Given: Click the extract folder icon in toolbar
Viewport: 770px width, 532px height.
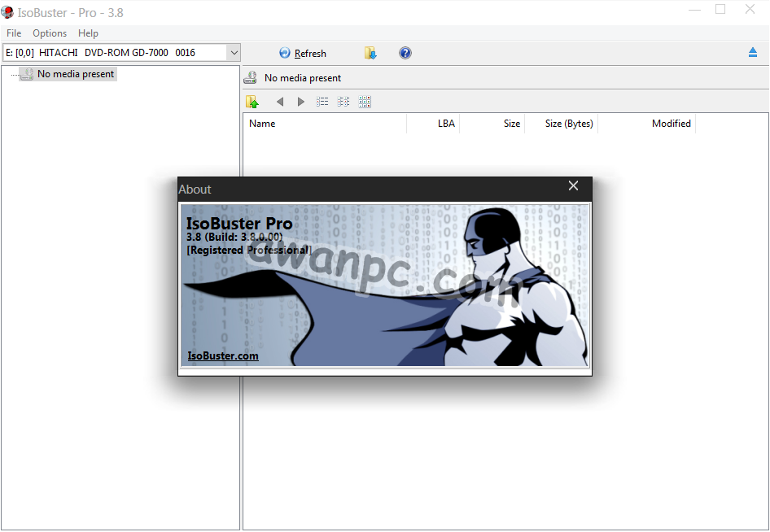Looking at the screenshot, I should [370, 53].
